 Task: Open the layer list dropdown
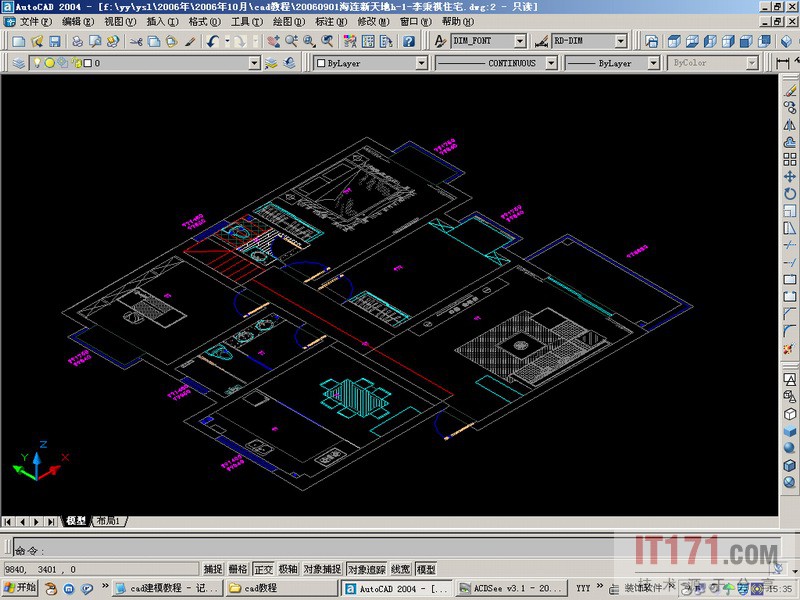tap(255, 63)
